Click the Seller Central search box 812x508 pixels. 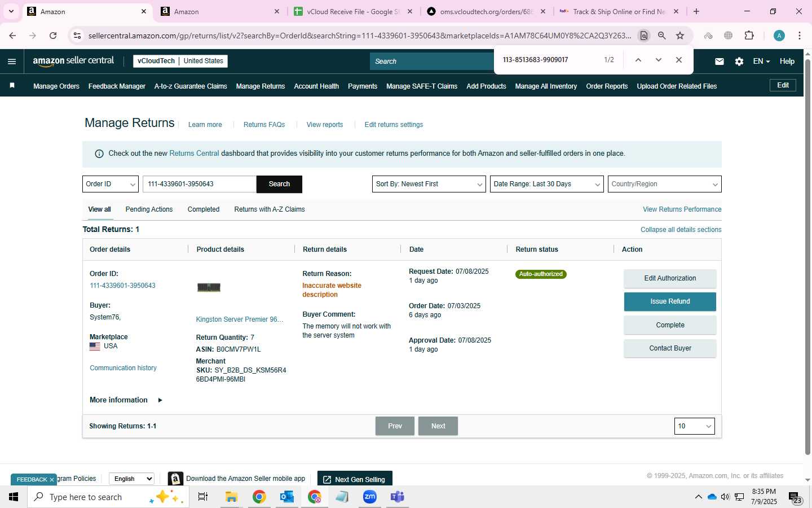point(432,61)
